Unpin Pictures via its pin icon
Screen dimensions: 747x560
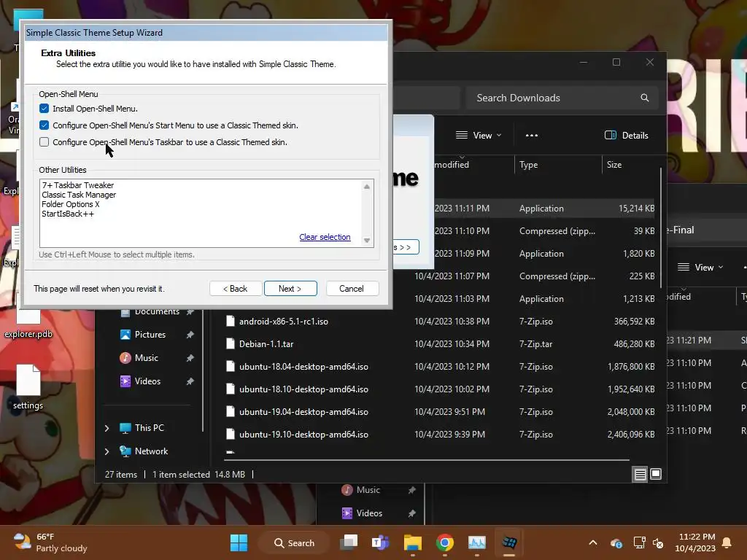(190, 335)
